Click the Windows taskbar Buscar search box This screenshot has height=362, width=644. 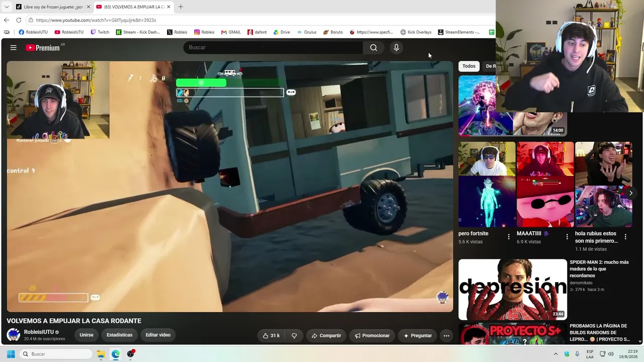point(56,354)
